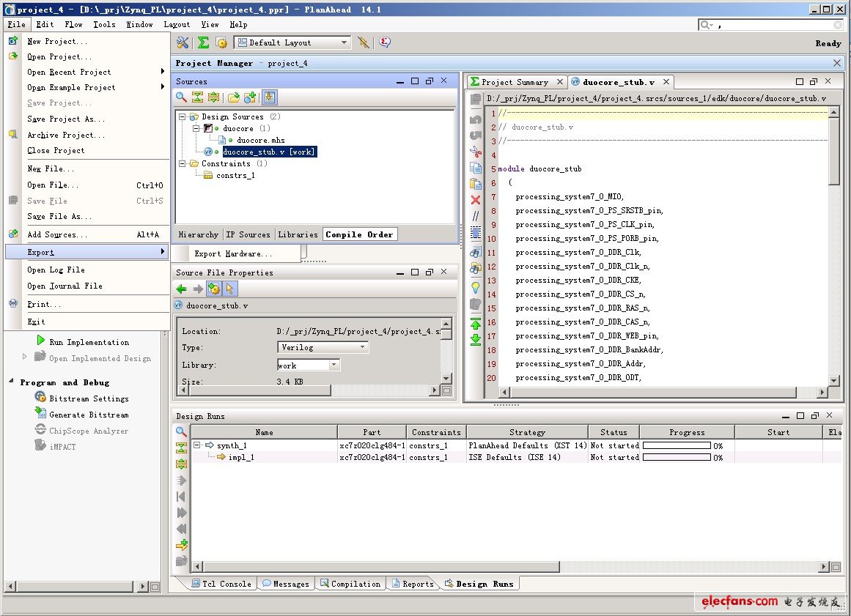This screenshot has height=616, width=851.
Task: Click the scissors cut icon in editor toolbar
Action: 476,152
